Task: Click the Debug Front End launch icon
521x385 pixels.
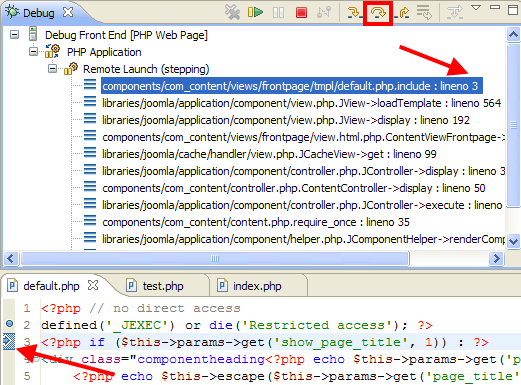Action: [x=33, y=34]
